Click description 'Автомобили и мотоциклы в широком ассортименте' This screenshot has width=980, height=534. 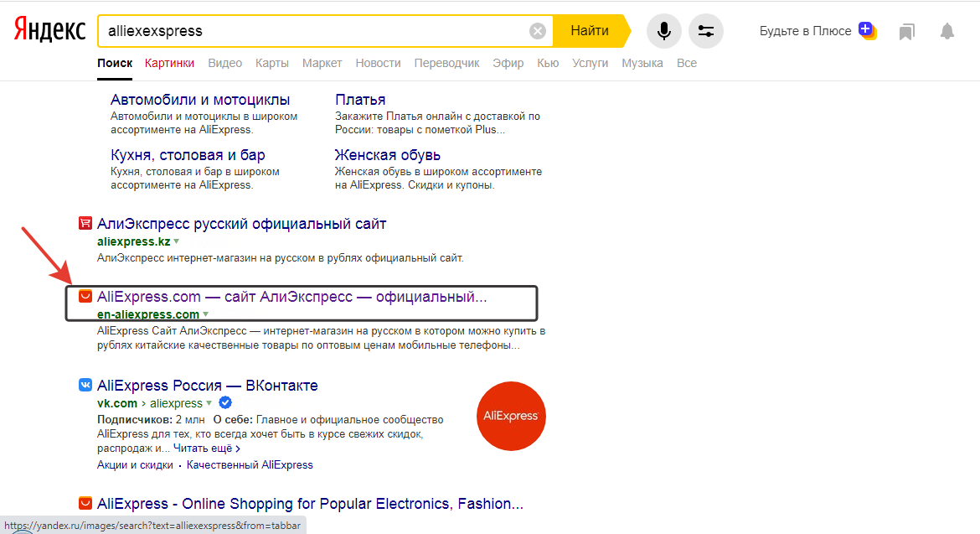(204, 122)
